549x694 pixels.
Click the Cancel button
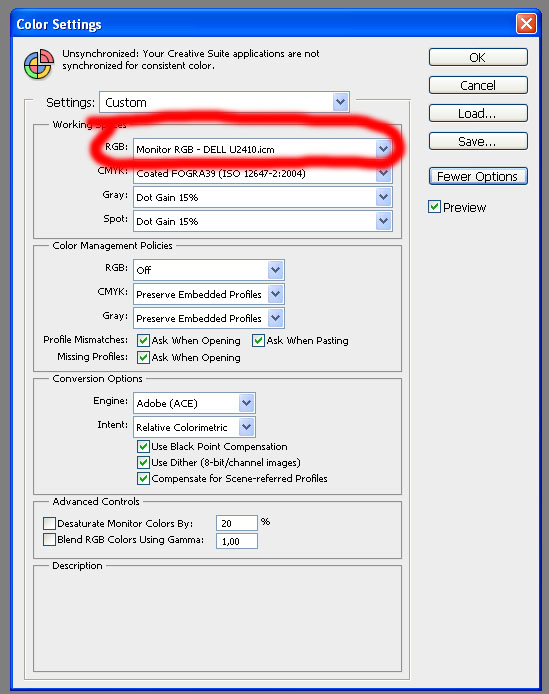[x=478, y=85]
